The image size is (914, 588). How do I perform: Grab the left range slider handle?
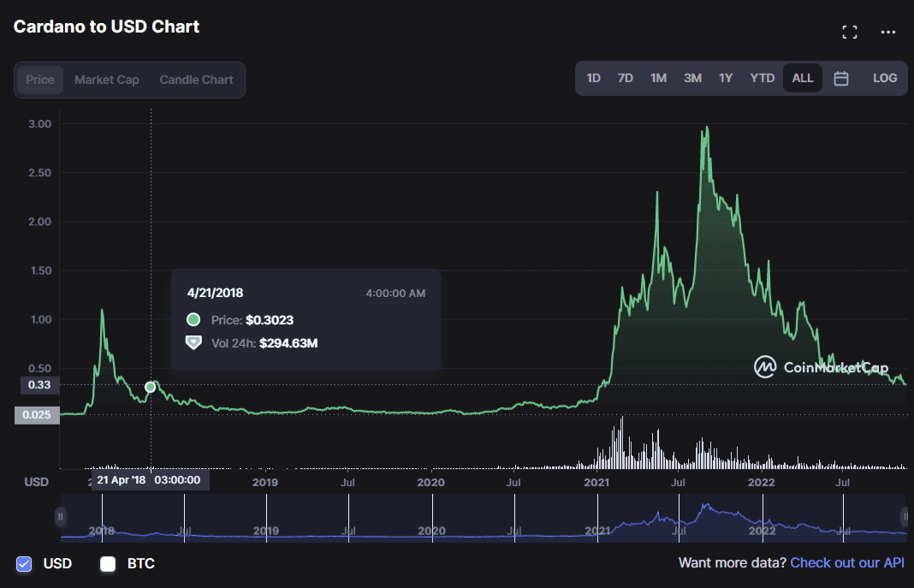tap(61, 517)
